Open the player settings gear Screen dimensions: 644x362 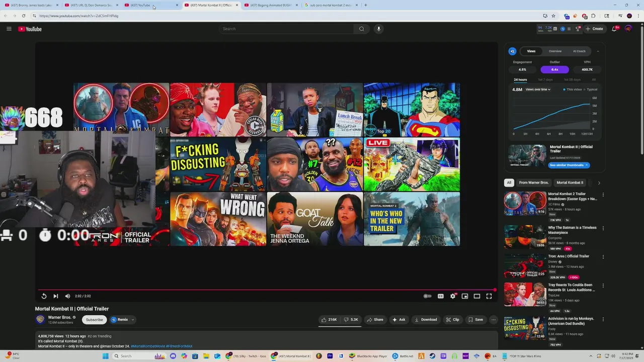453,296
